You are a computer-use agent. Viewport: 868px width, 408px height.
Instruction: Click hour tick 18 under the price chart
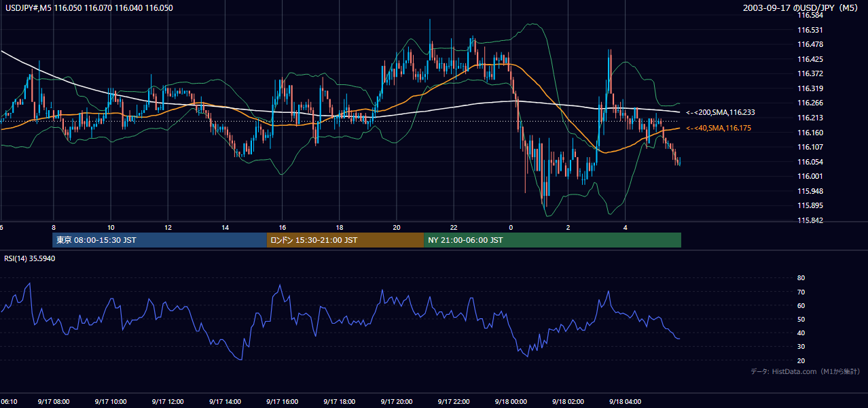coord(339,228)
